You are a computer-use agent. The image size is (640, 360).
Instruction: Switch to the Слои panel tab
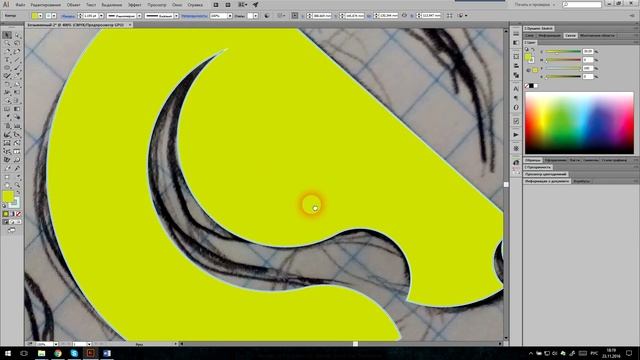coord(529,36)
